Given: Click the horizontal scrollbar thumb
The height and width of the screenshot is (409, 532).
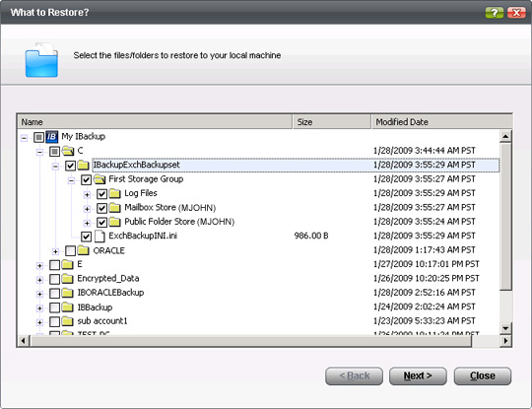Looking at the screenshot, I should point(251,341).
